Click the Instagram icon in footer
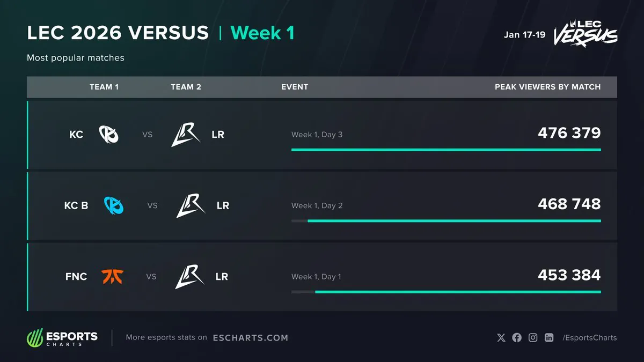644x362 pixels. point(533,337)
